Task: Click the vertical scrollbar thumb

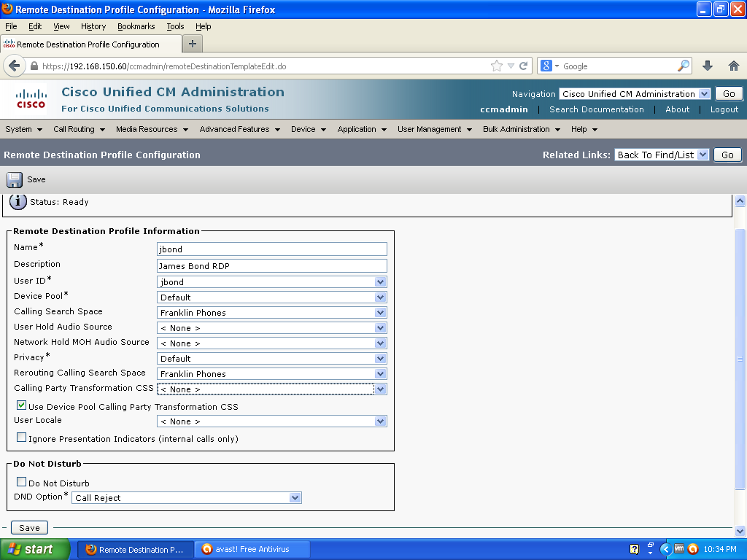Action: (x=740, y=359)
